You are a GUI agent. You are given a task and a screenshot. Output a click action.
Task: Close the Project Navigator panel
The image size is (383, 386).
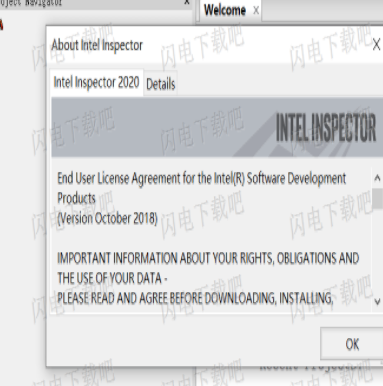point(187,2)
